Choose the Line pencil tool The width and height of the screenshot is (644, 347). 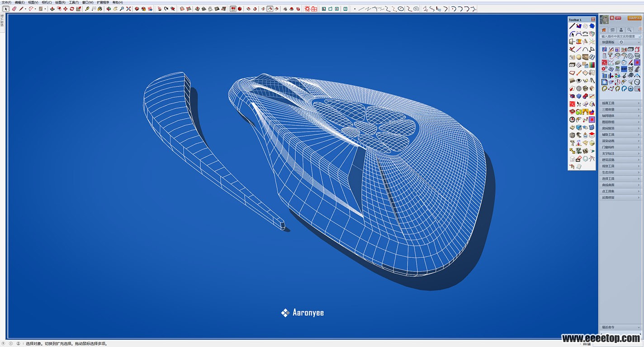coord(21,9)
